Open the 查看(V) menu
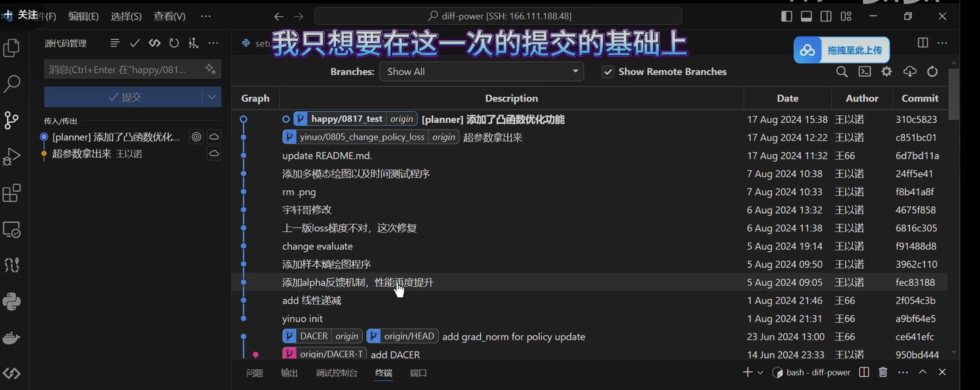Viewport: 980px width, 390px height. tap(169, 16)
